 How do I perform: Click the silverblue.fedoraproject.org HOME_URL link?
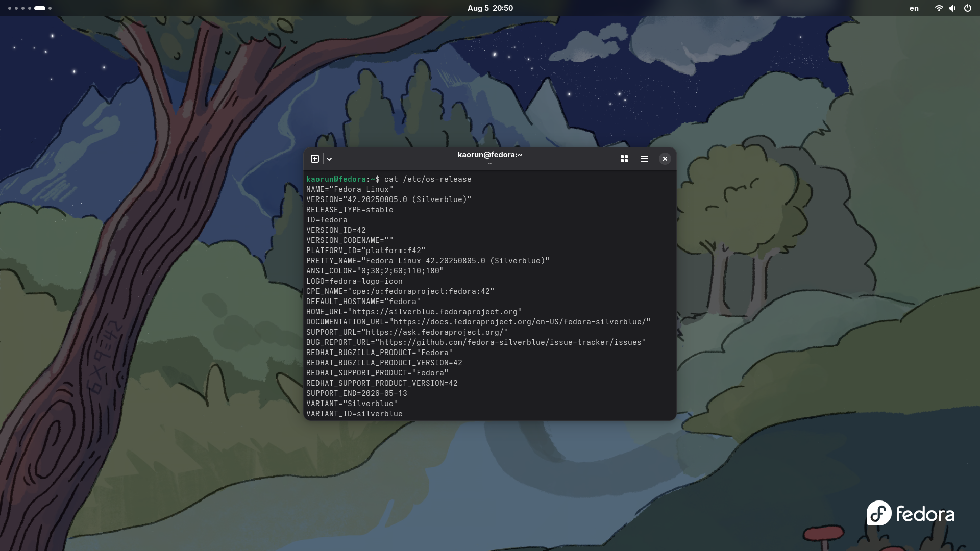point(434,312)
